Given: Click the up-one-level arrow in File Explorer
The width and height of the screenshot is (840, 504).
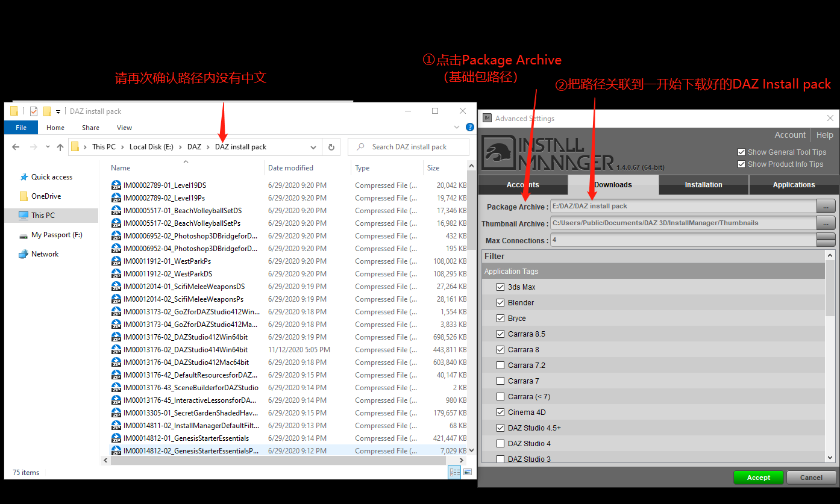Looking at the screenshot, I should [x=60, y=147].
